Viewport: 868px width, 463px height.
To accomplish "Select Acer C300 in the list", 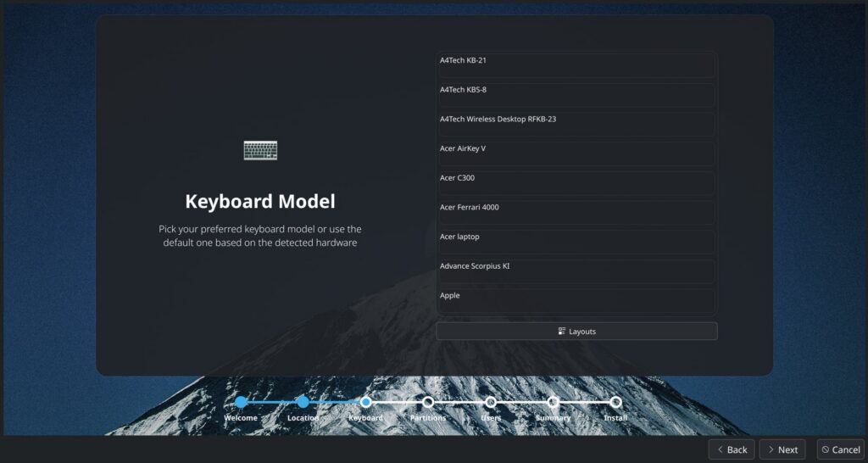I will click(576, 183).
